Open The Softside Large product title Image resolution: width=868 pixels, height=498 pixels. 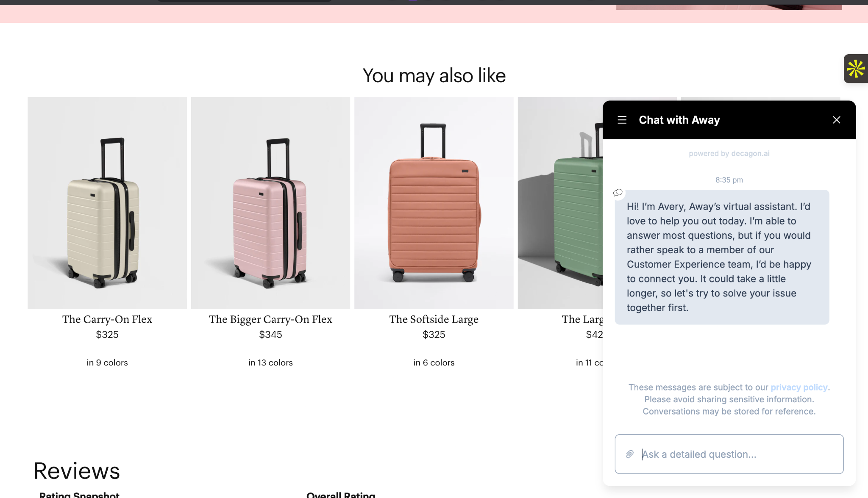(x=434, y=319)
